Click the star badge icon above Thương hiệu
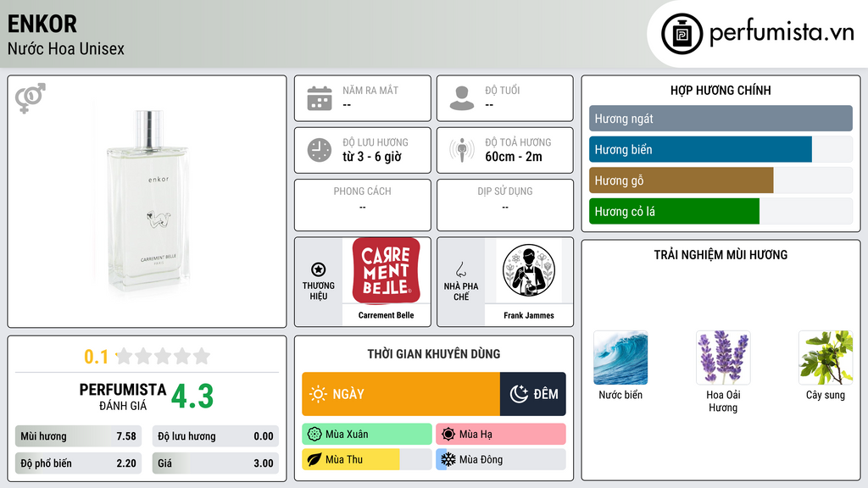 pos(319,269)
